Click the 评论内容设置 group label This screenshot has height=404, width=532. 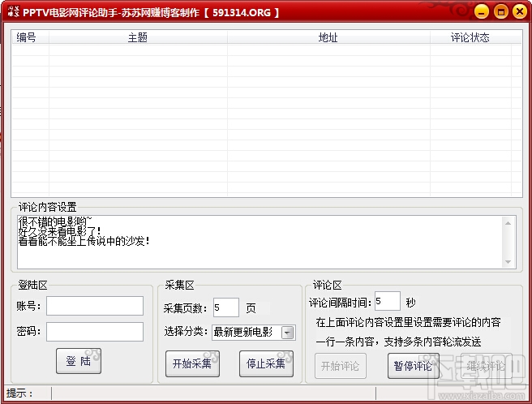[x=48, y=207]
